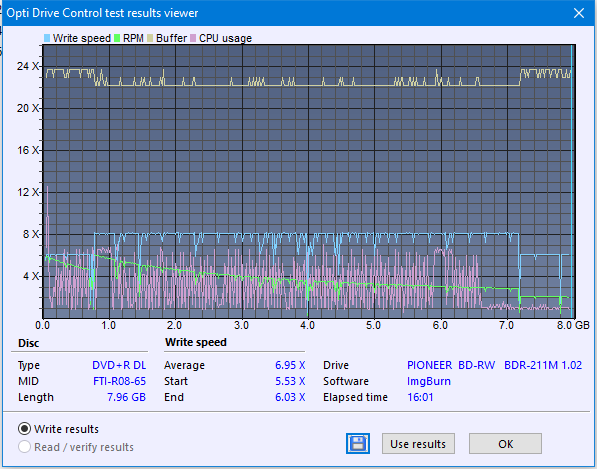The width and height of the screenshot is (597, 469).
Task: Select the Write results radio button
Action: (24, 429)
